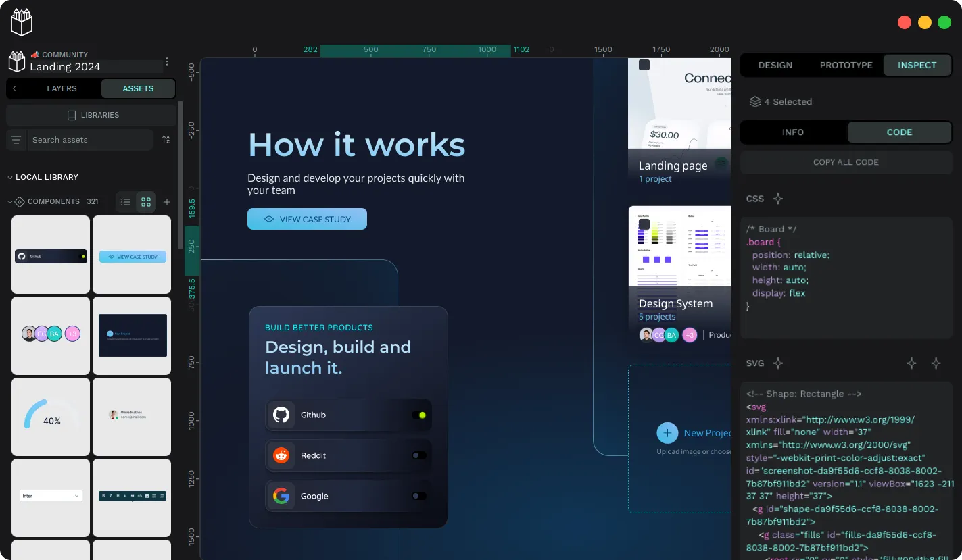Viewport: 962px width, 560px height.
Task: Open the file options three-dot menu
Action: (x=167, y=61)
